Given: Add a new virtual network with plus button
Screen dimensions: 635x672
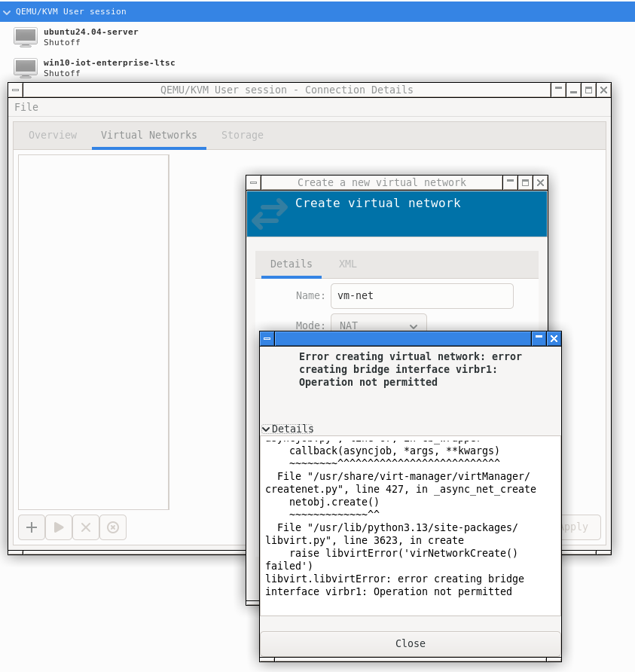Looking at the screenshot, I should point(32,527).
